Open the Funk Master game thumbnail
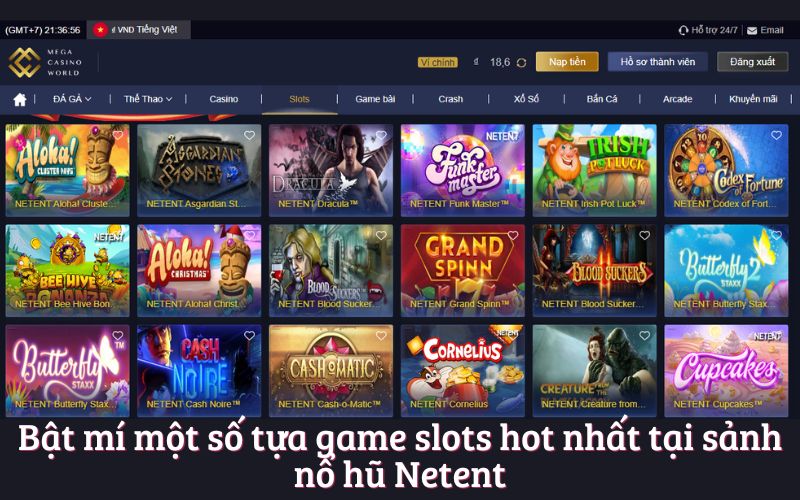This screenshot has width=800, height=500. click(462, 170)
